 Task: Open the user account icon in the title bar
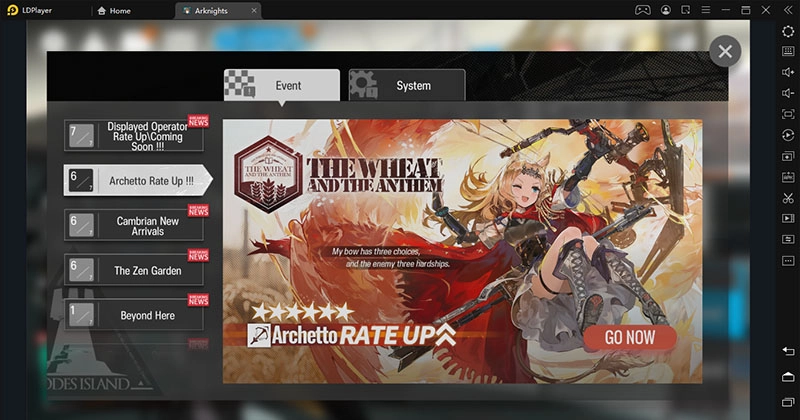665,10
